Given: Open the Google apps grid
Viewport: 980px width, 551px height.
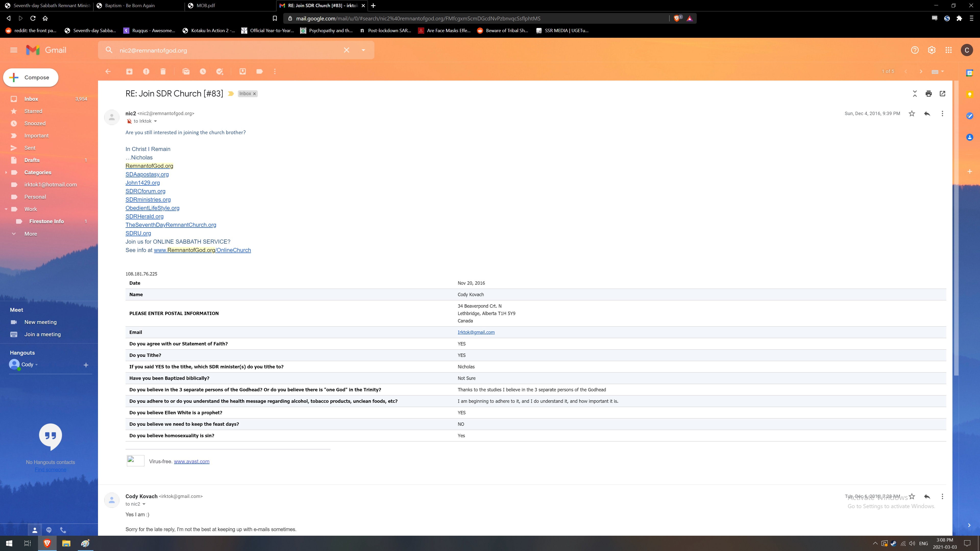Looking at the screenshot, I should pyautogui.click(x=948, y=50).
